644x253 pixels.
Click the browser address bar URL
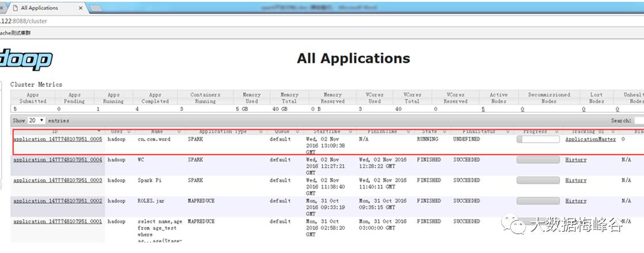[x=24, y=21]
